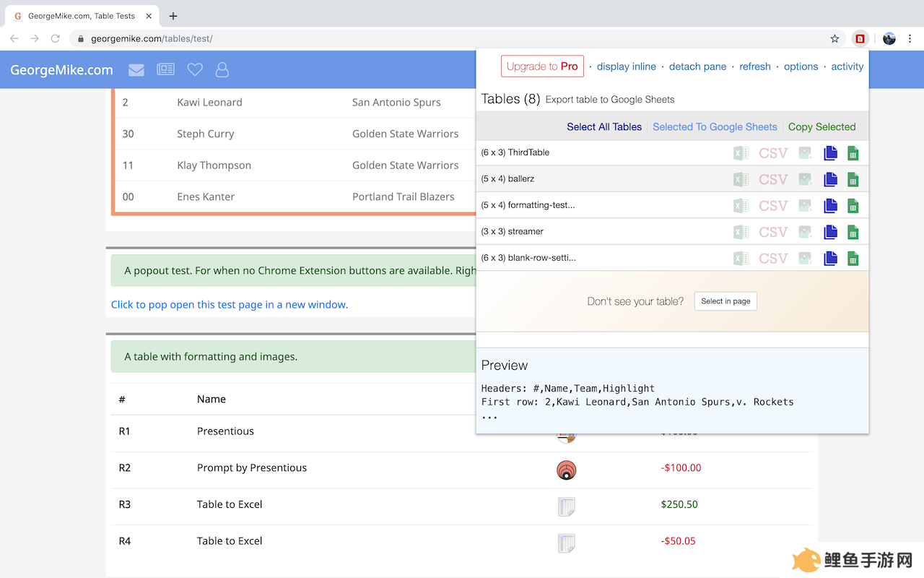Image resolution: width=924 pixels, height=578 pixels.
Task: Click the Excel icon for blank-row-setti row
Action: pos(741,258)
